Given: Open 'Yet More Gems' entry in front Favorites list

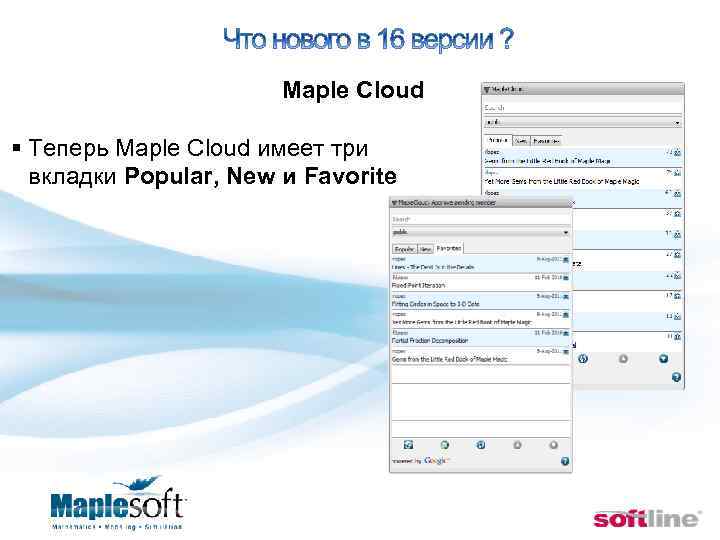Looking at the screenshot, I should coord(480,319).
